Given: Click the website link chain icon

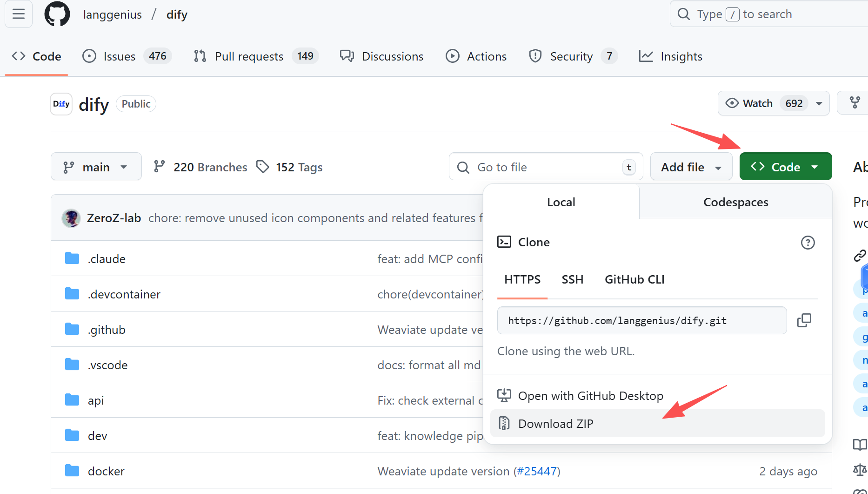Looking at the screenshot, I should 860,255.
